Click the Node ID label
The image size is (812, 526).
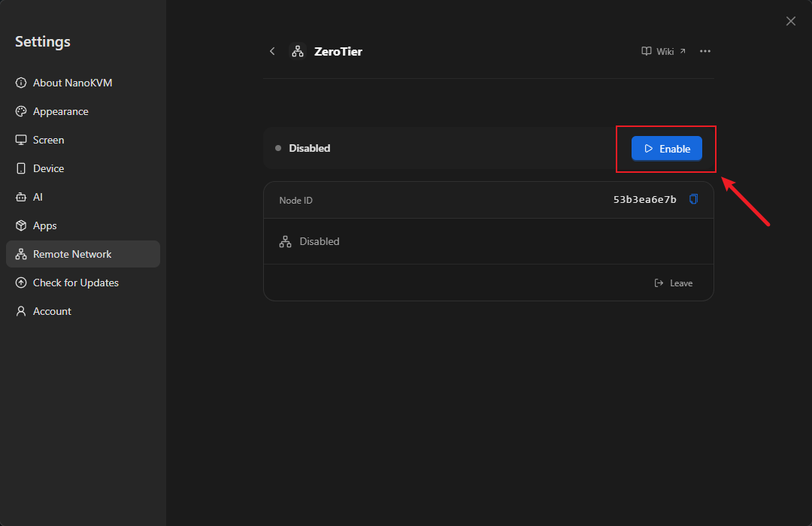tap(295, 201)
